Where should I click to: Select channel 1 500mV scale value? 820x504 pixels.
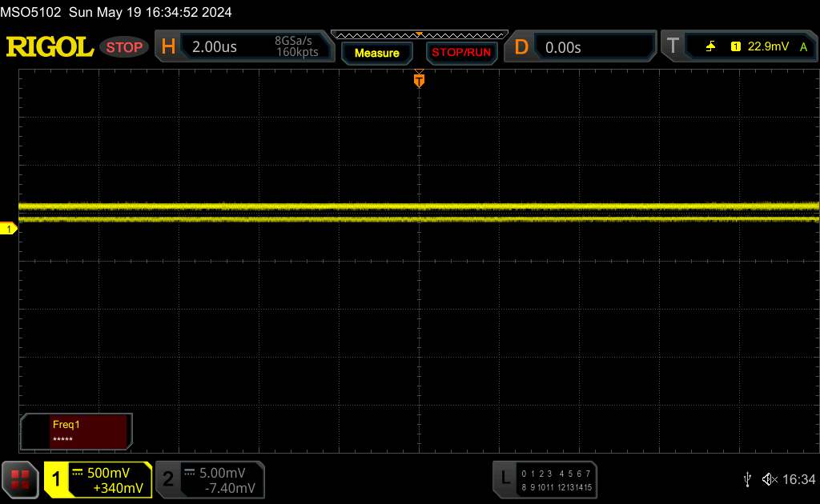click(x=108, y=473)
